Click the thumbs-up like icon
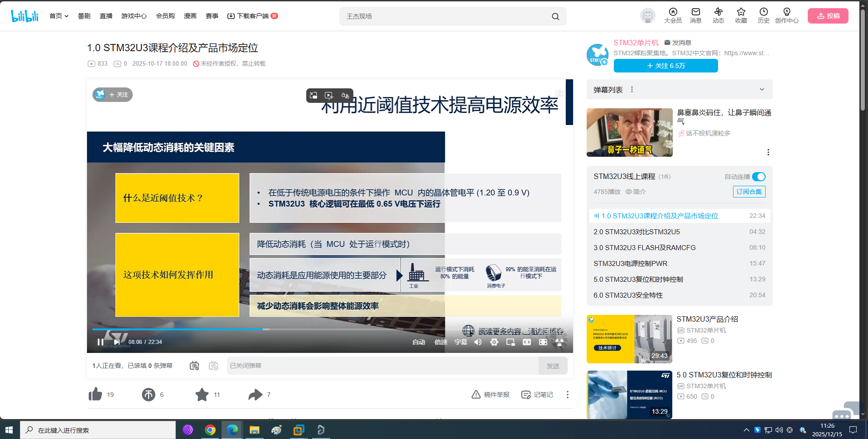 [96, 395]
